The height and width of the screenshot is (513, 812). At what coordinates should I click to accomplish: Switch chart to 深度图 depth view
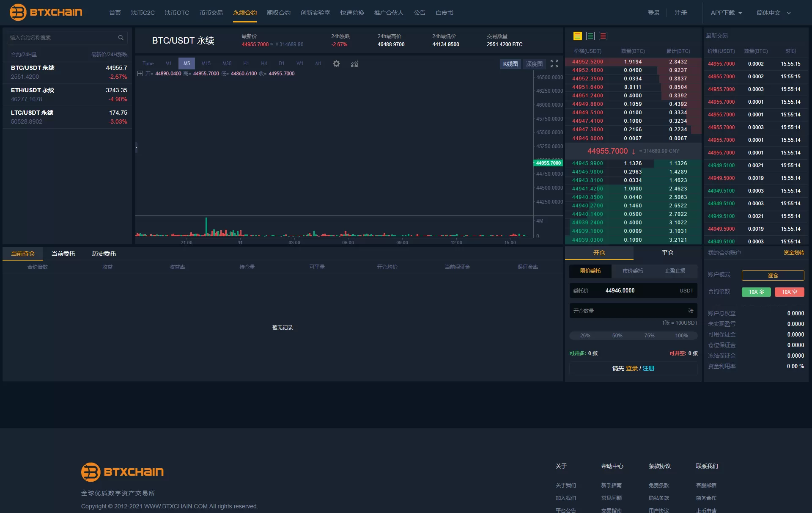(534, 64)
